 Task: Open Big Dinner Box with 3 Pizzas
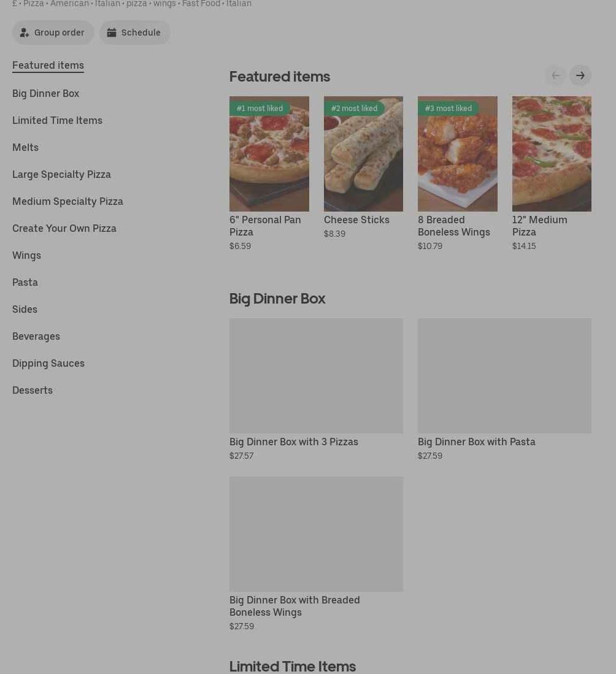[316, 376]
